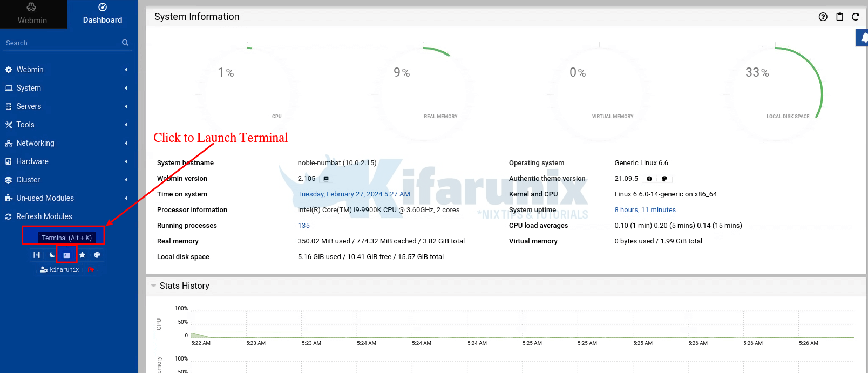The image size is (868, 373).
Task: Expand the Networking menu category
Action: 35,143
